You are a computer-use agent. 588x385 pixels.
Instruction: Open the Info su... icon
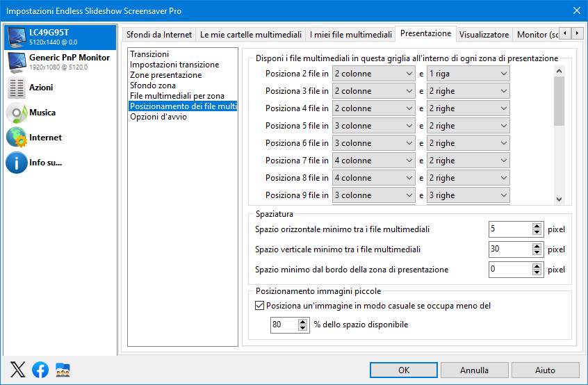point(17,163)
